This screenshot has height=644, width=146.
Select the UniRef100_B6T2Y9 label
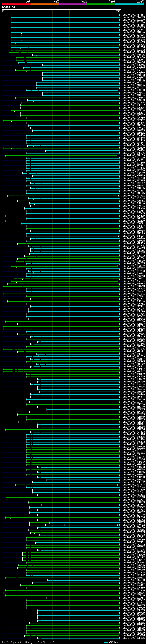click(x=133, y=625)
